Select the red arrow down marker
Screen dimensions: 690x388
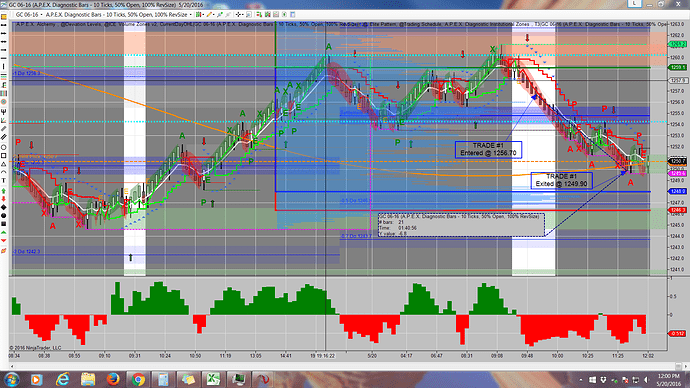pyautogui.click(x=4, y=199)
